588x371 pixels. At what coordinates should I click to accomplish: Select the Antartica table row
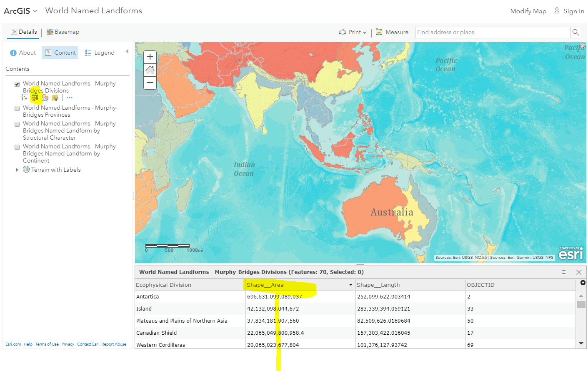pos(355,297)
